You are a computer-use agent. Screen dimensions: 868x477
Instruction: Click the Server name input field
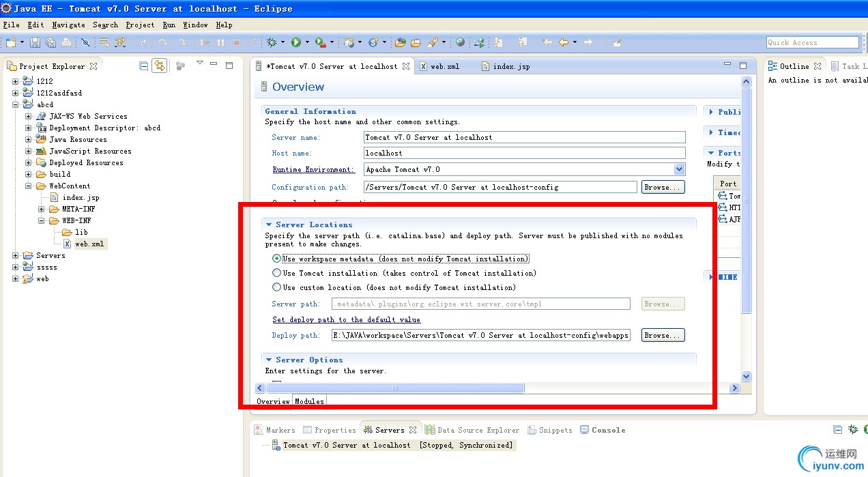click(x=524, y=137)
